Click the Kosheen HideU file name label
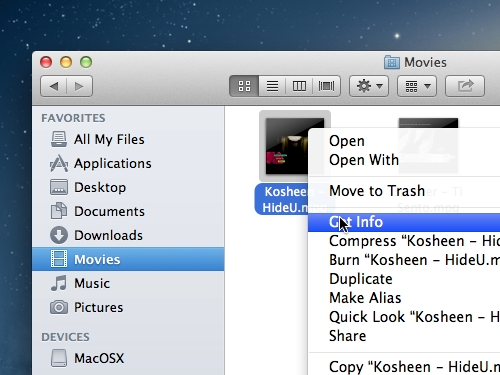The image size is (500, 375). pos(282,199)
